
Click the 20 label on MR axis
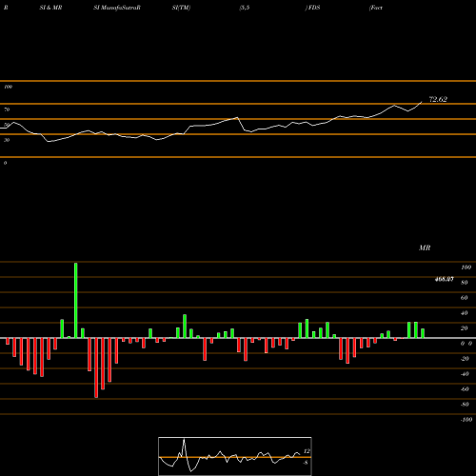(465, 328)
